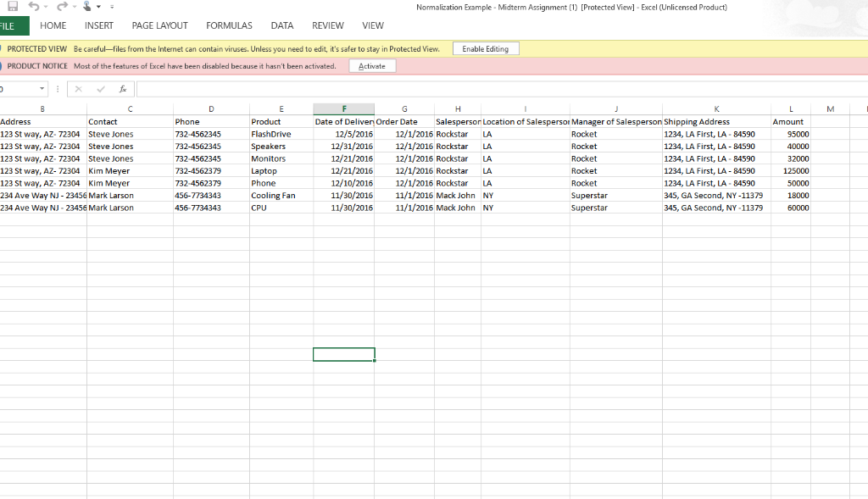868x499 pixels.
Task: Switch to the INSERT ribbon tab
Action: [99, 26]
